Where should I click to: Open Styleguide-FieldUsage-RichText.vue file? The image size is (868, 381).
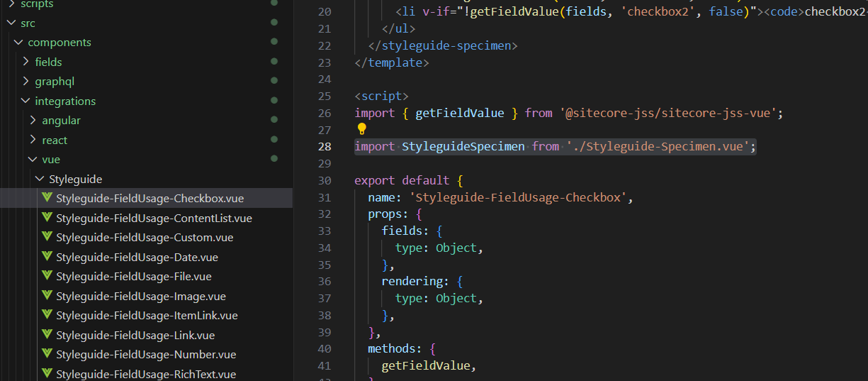pos(146,374)
